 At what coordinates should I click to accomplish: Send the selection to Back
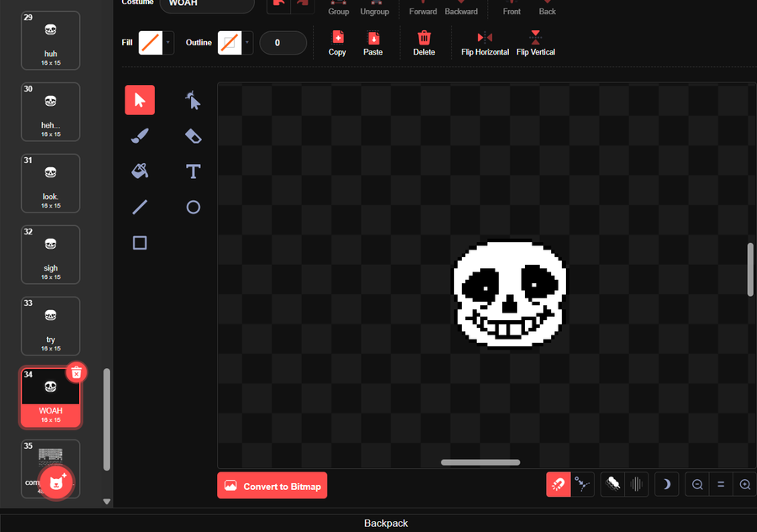coord(548,8)
